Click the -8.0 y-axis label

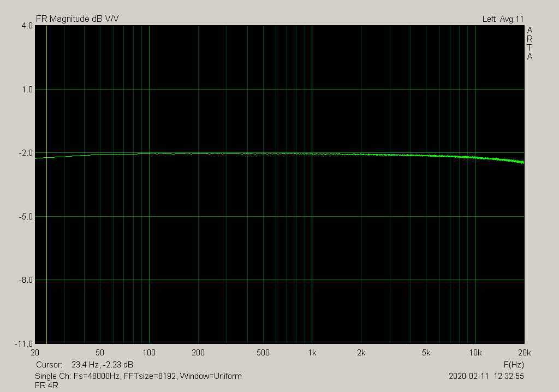point(26,281)
